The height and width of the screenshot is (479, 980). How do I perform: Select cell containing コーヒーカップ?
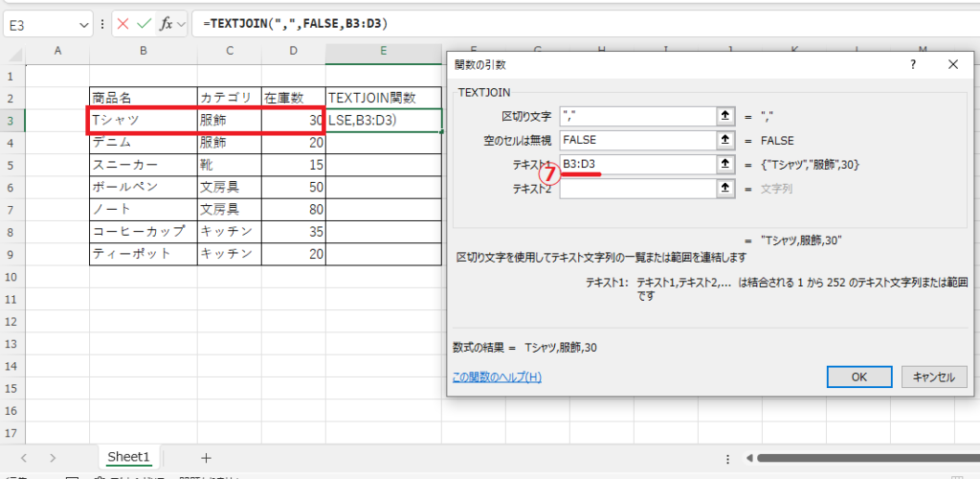[144, 232]
